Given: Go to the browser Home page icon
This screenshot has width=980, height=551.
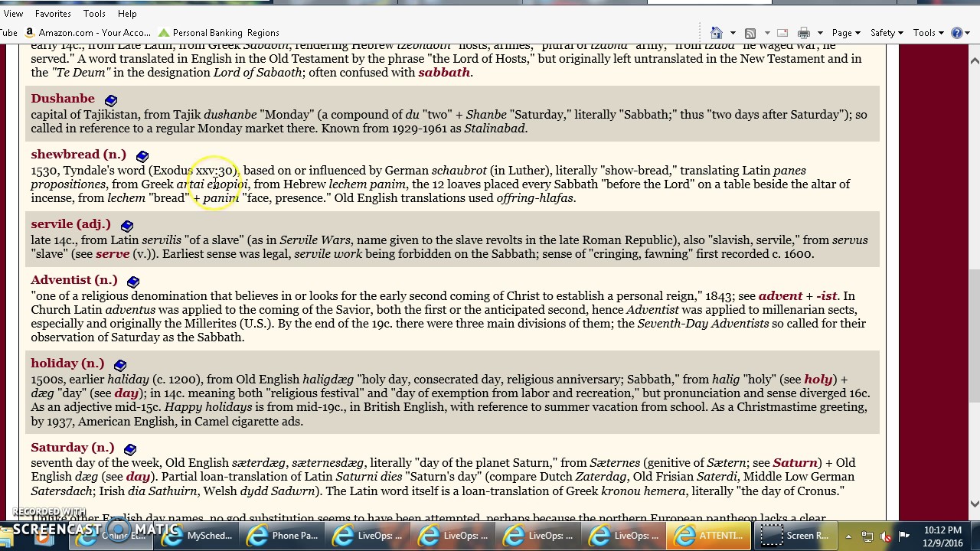Looking at the screenshot, I should (x=717, y=33).
